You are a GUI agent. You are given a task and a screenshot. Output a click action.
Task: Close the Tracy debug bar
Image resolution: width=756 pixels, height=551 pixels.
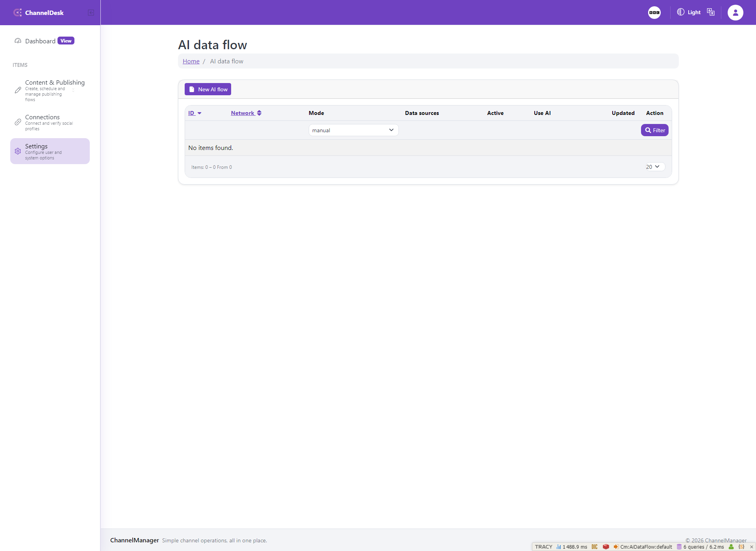coord(752,547)
